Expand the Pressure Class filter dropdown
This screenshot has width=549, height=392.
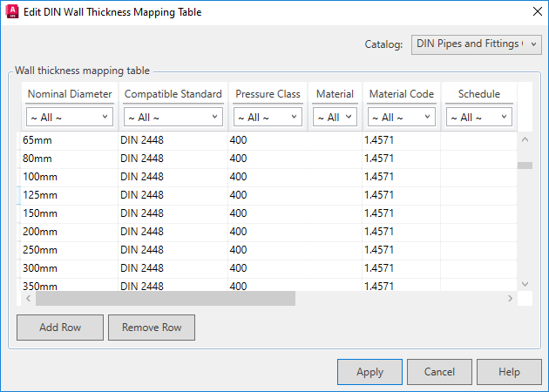pyautogui.click(x=267, y=117)
